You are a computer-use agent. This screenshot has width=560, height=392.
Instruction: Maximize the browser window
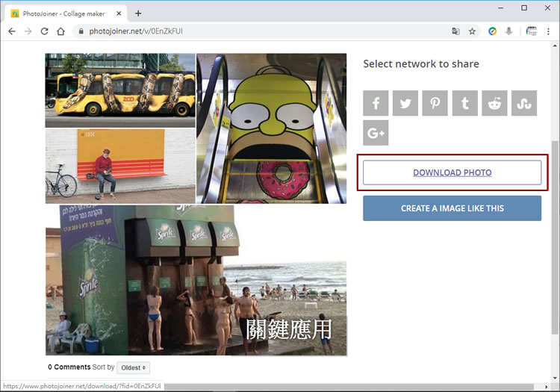tap(524, 8)
